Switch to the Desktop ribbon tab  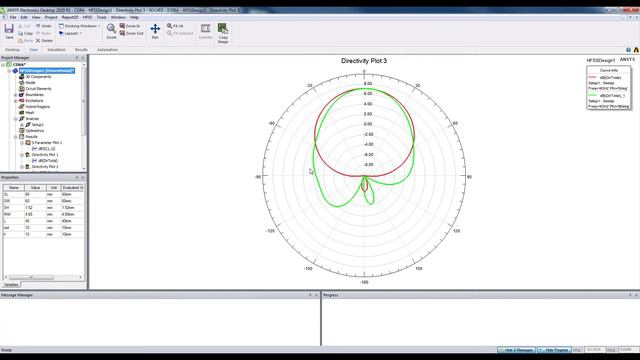pyautogui.click(x=12, y=50)
